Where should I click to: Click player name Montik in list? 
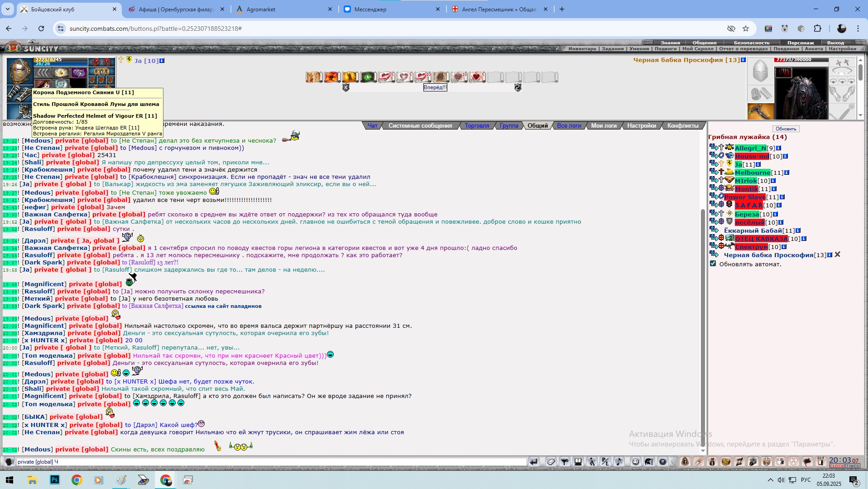click(x=746, y=189)
